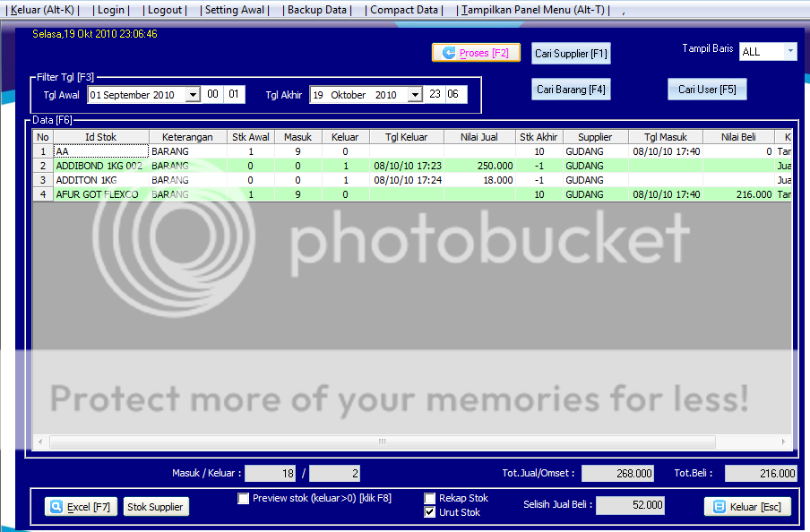Click the Selisih Jual Beli value 52.000
The width and height of the screenshot is (810, 532).
pos(630,504)
